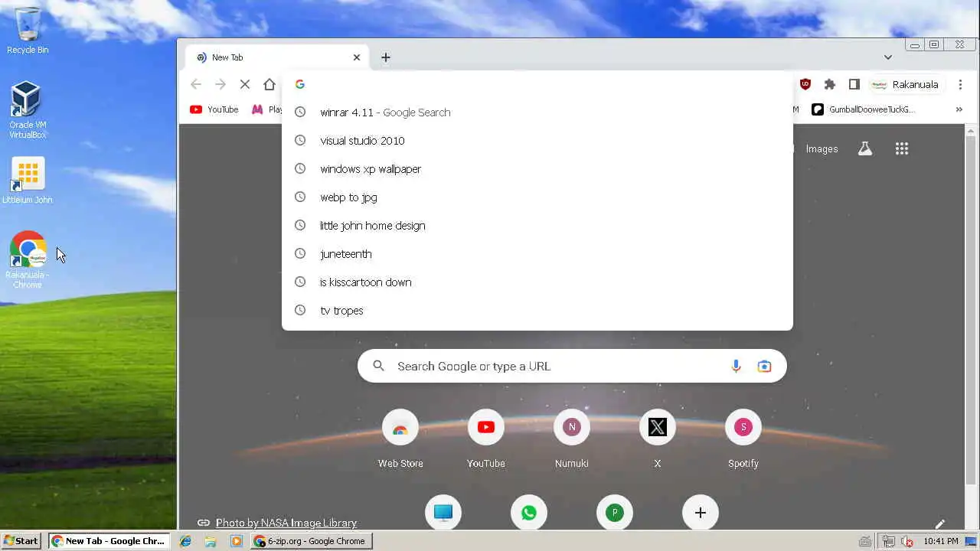Image resolution: width=980 pixels, height=551 pixels.
Task: Go forward with the browser forward arrow
Action: pos(220,84)
